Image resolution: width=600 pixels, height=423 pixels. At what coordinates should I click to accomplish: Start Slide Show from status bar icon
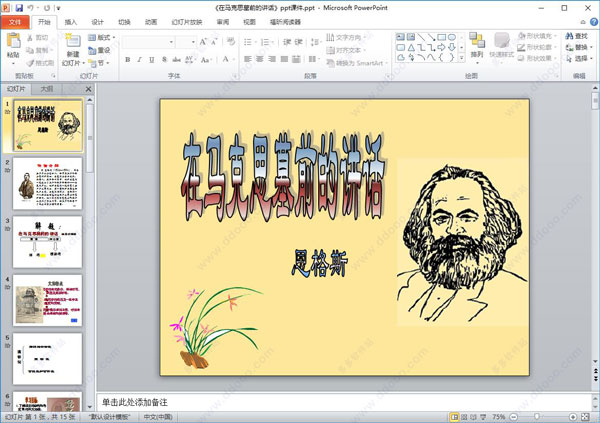pyautogui.click(x=483, y=417)
